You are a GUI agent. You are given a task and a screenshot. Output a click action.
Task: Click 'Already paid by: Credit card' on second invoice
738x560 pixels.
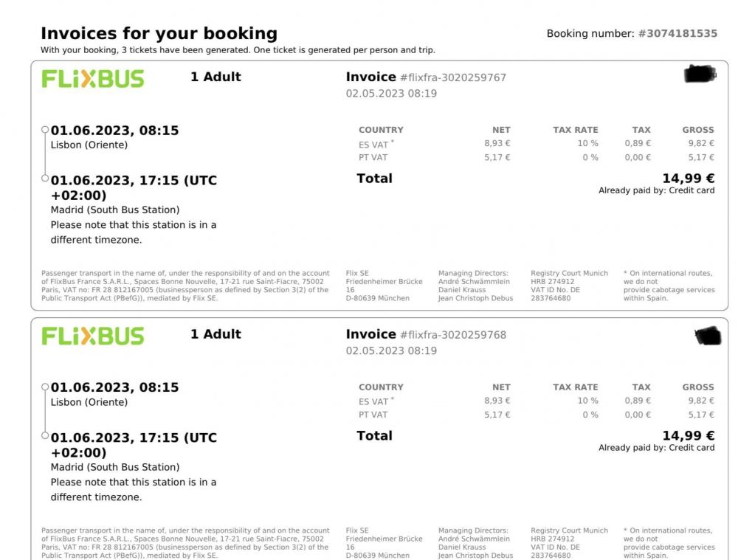click(656, 448)
